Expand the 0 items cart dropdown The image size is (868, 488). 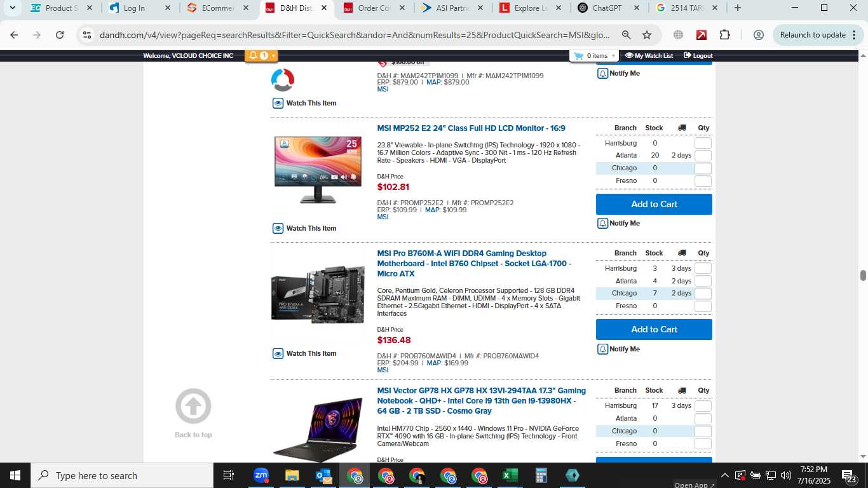(x=595, y=56)
